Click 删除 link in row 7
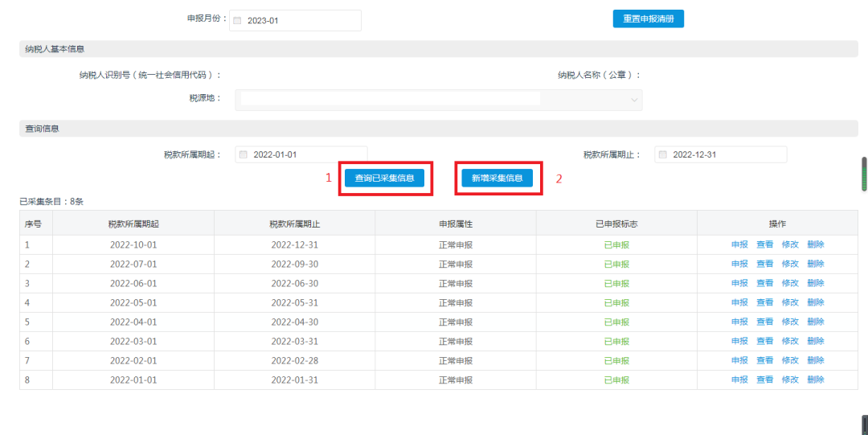Screen dimensions: 868x435 816,361
